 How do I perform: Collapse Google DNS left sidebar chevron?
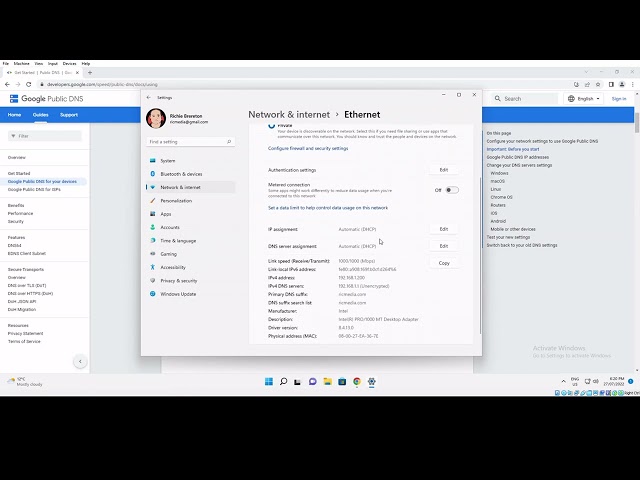coord(80,361)
